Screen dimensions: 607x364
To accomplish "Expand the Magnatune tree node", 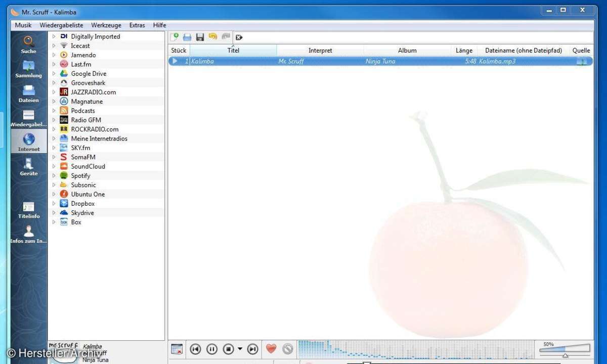I will click(54, 101).
